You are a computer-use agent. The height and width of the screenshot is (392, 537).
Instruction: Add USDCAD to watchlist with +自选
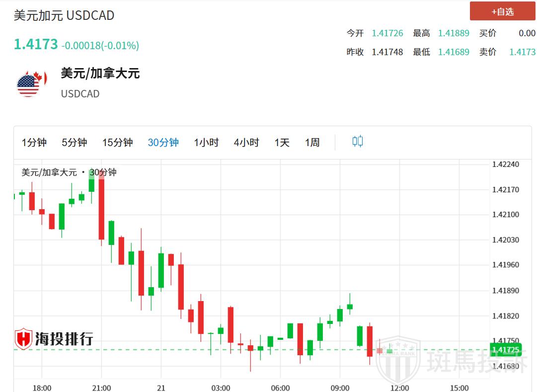502,11
